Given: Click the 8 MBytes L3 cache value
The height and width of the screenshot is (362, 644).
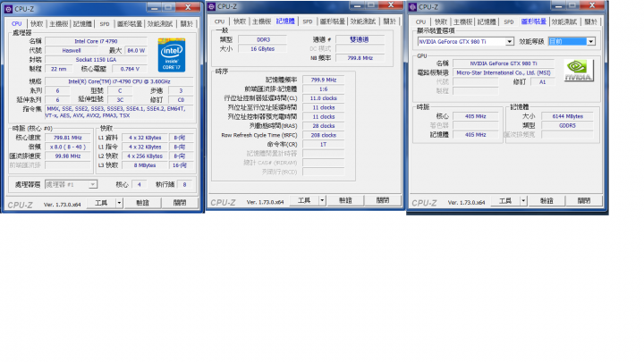Looking at the screenshot, I should [145, 165].
